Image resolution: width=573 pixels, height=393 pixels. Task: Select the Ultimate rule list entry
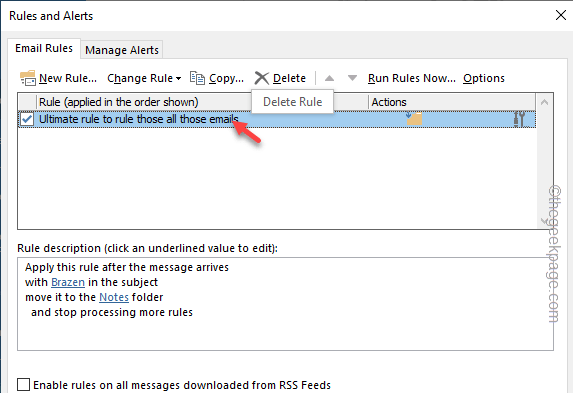point(277,119)
